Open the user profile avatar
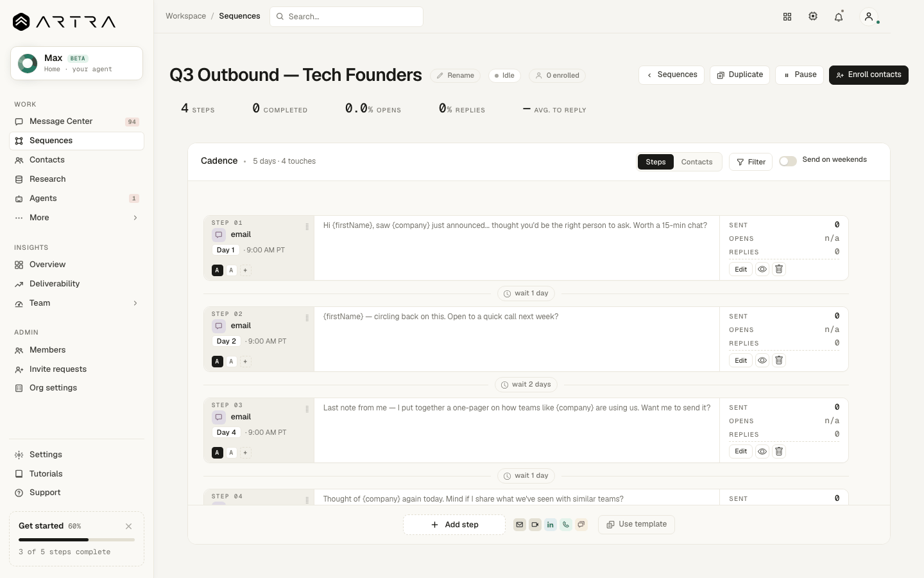Viewport: 924px width, 578px height. 869,17
